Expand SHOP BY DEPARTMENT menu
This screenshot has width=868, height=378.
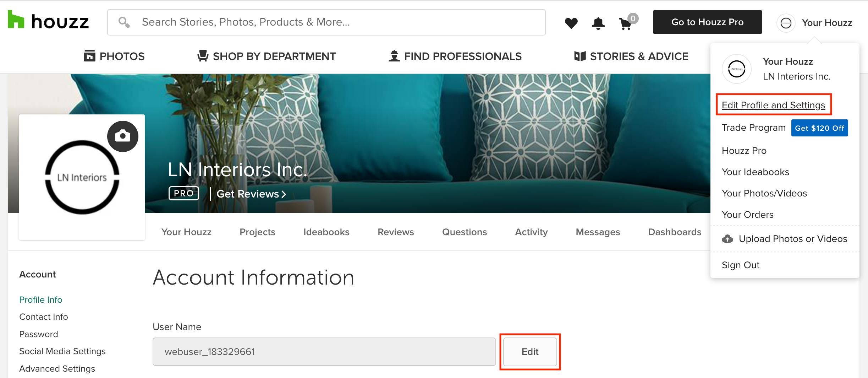tap(267, 56)
